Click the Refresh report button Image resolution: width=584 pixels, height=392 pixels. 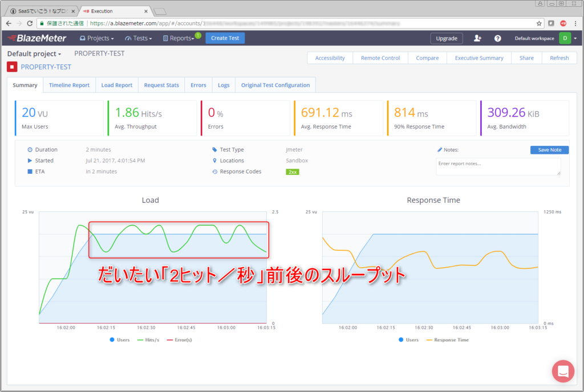coord(559,58)
